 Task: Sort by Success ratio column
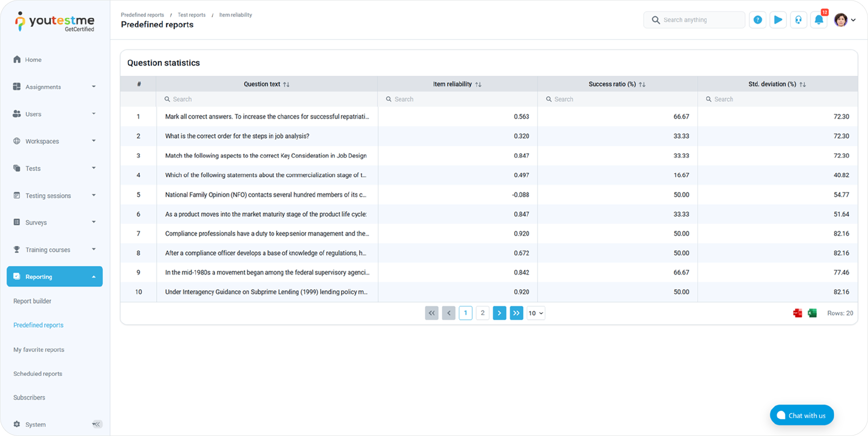pos(642,85)
